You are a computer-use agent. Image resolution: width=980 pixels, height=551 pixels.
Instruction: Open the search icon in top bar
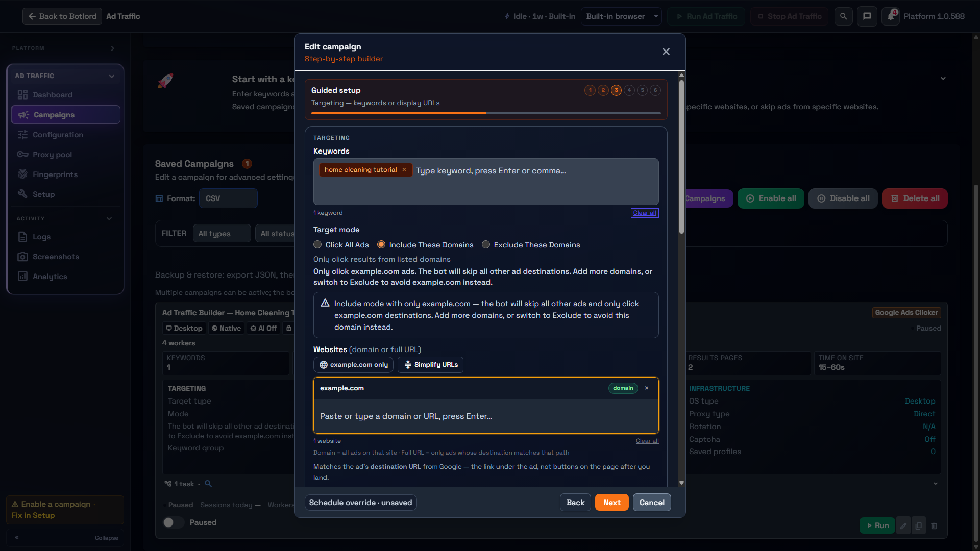coord(843,16)
